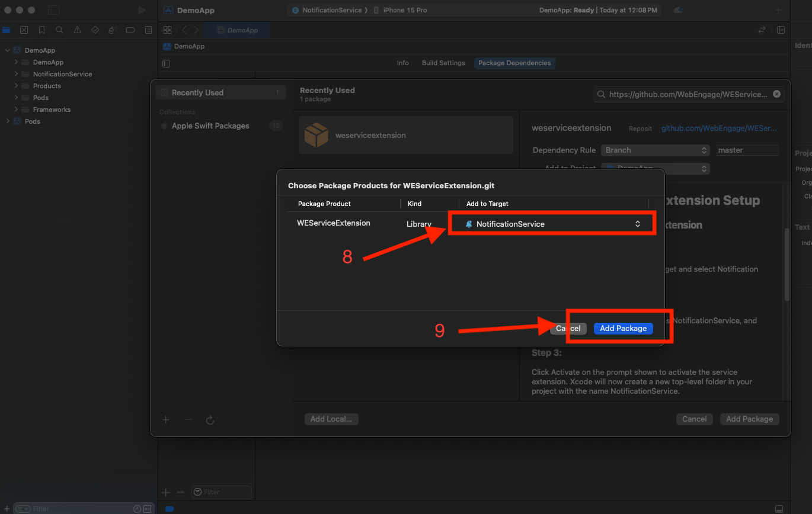812x514 pixels.
Task: Click the code review swap arrows icon
Action: 762,30
